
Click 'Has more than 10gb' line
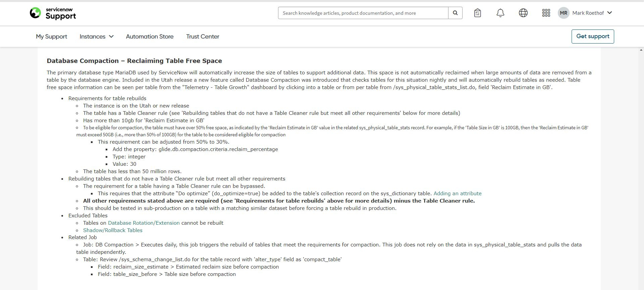click(x=144, y=121)
